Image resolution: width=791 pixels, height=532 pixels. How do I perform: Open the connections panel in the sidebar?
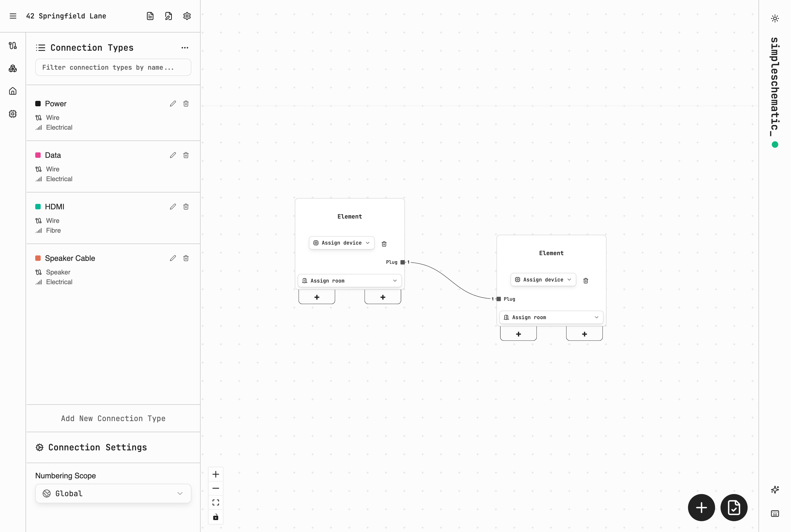click(x=12, y=46)
